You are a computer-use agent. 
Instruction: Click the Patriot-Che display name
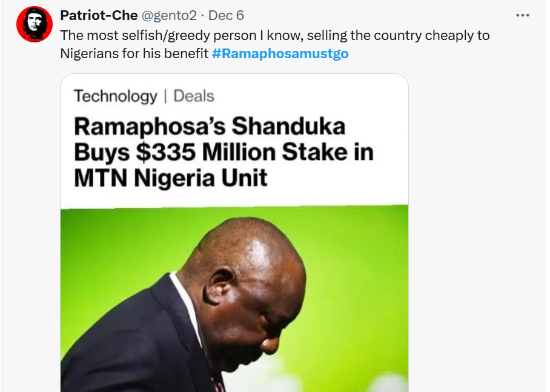pos(98,15)
